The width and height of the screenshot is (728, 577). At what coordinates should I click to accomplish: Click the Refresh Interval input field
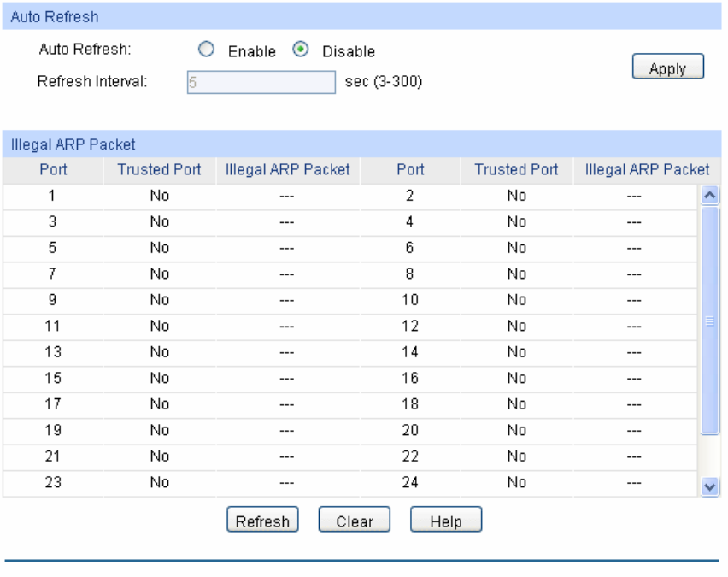tap(260, 82)
